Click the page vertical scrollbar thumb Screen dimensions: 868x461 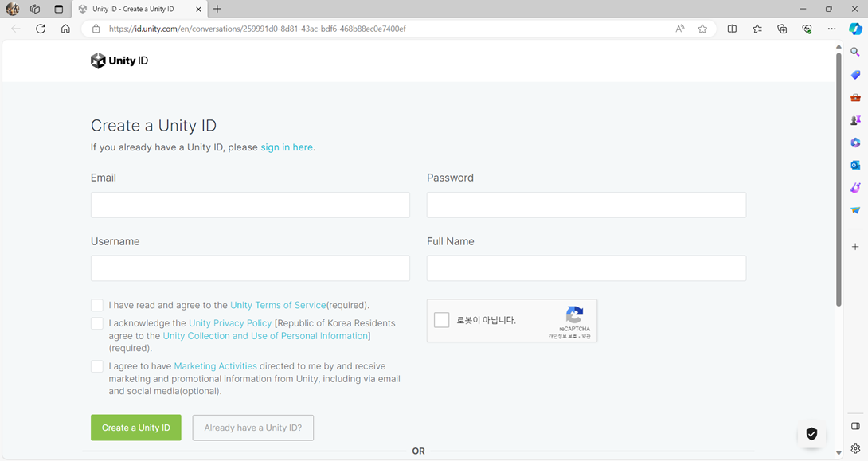(839, 179)
